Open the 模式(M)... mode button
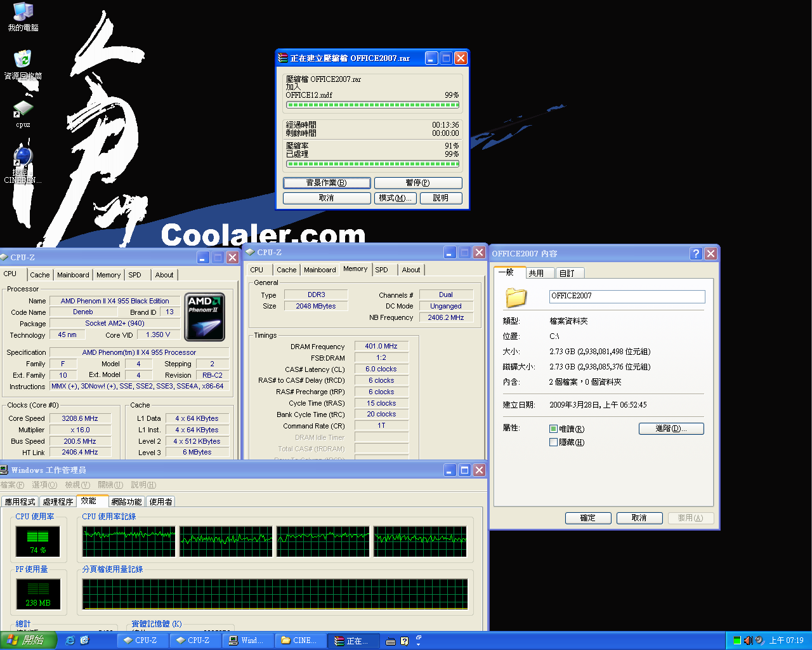The height and width of the screenshot is (650, 812). point(395,198)
